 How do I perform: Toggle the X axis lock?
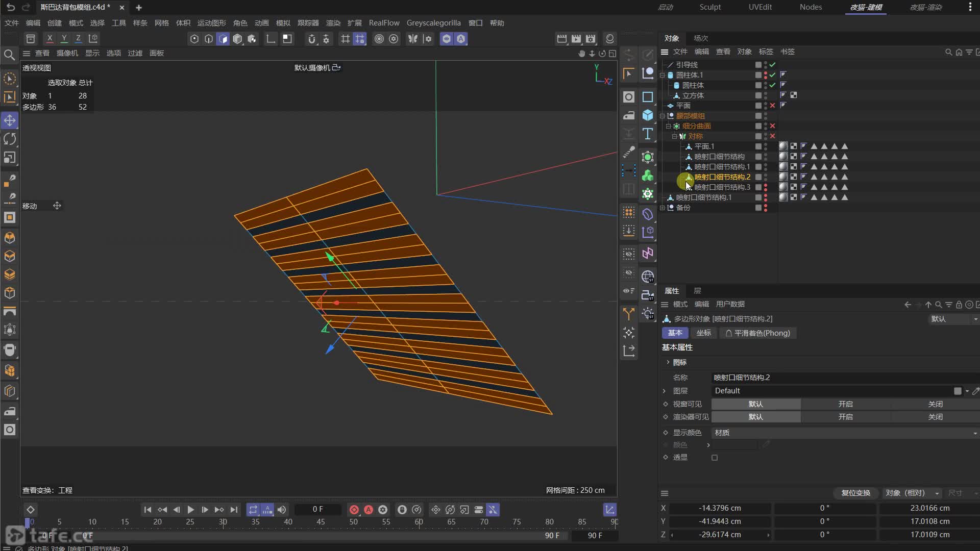pos(50,38)
